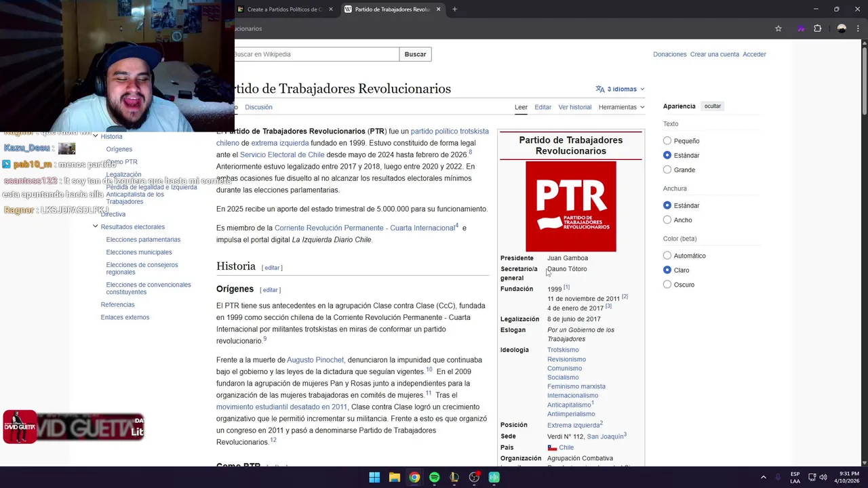Image resolution: width=868 pixels, height=488 pixels.
Task: Open the Crear una cuenta link
Action: (x=715, y=54)
